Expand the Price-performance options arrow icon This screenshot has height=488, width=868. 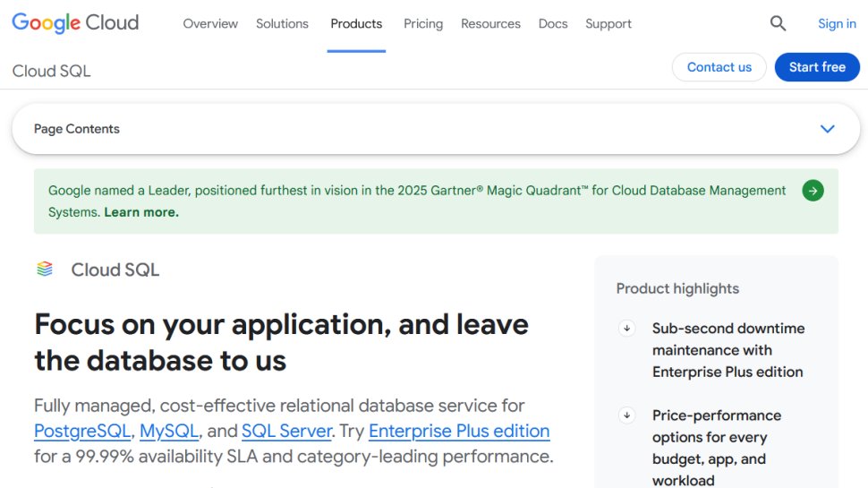[626, 415]
